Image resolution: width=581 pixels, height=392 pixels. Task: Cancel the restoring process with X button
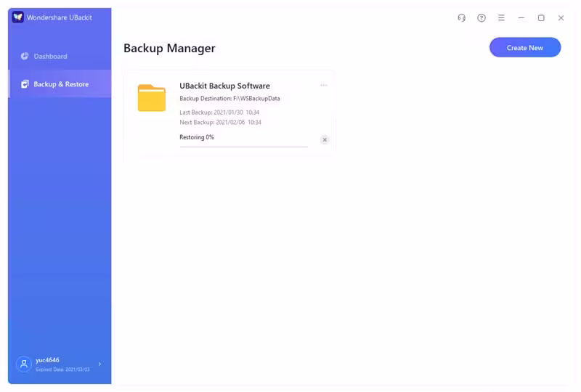(325, 139)
